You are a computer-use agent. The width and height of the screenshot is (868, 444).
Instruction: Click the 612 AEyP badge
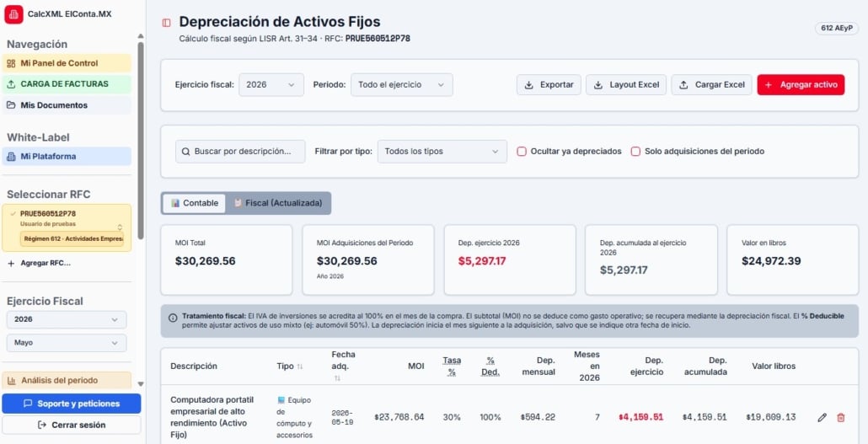pyautogui.click(x=837, y=29)
